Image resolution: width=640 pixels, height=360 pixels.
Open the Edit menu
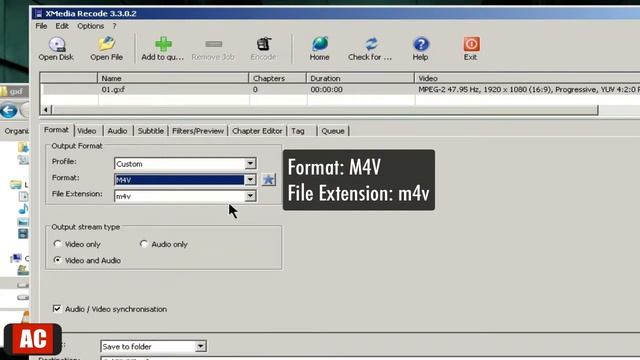(x=62, y=26)
